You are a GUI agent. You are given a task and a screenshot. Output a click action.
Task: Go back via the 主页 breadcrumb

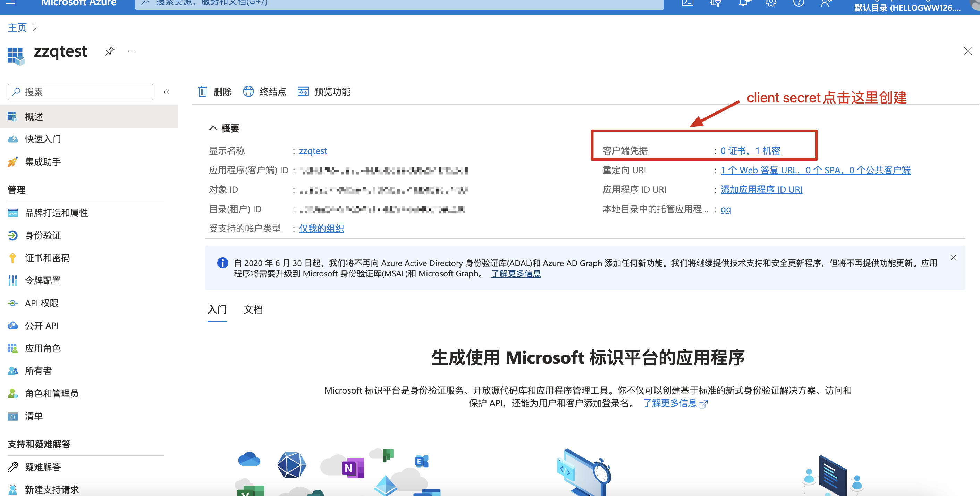(x=17, y=27)
